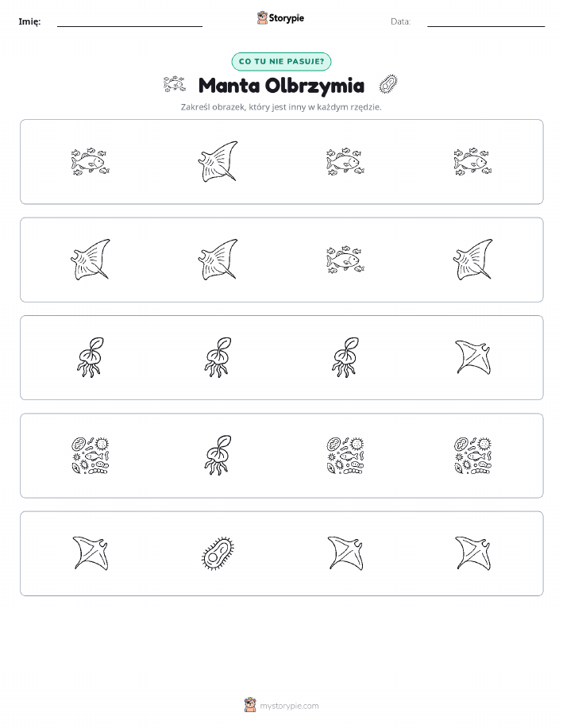Click the Data date line
The image size is (563, 728).
[486, 26]
